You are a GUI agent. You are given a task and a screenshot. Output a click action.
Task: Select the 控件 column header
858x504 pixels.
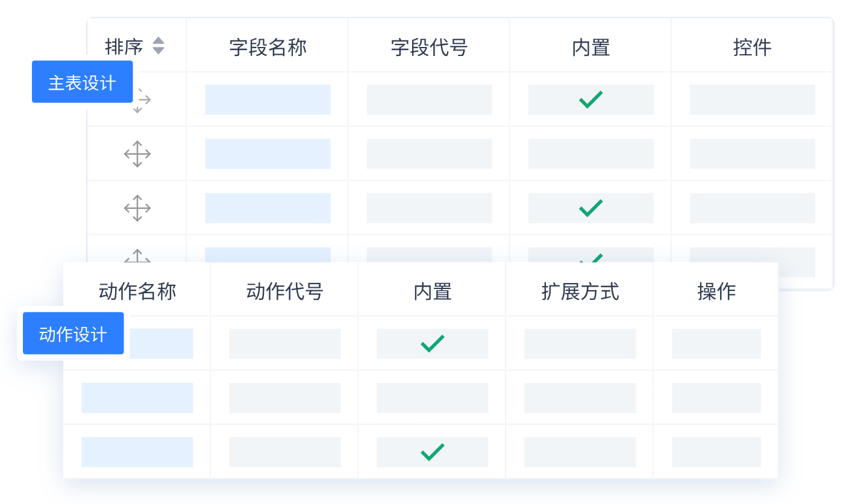(x=752, y=48)
